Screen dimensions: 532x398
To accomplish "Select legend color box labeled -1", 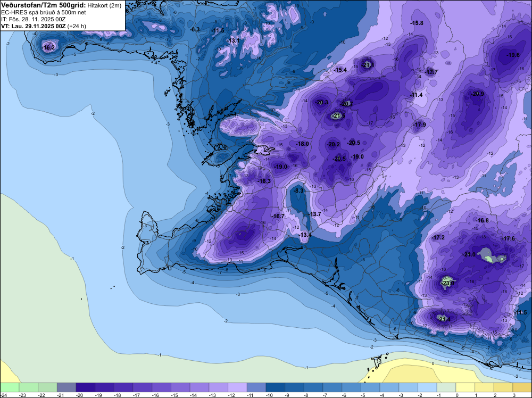I will tap(446, 387).
